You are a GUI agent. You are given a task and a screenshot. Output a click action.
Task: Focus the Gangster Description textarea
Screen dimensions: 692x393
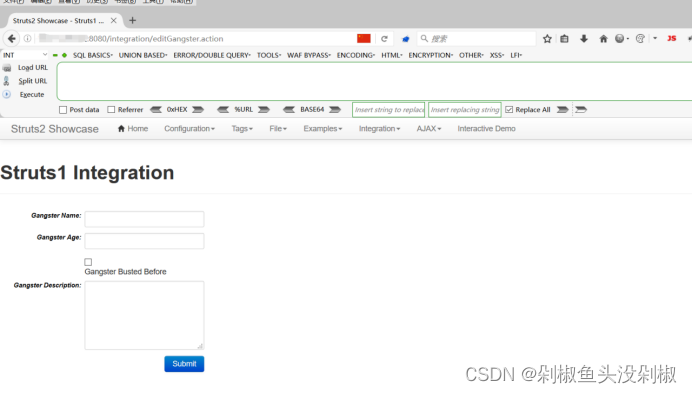pos(144,315)
